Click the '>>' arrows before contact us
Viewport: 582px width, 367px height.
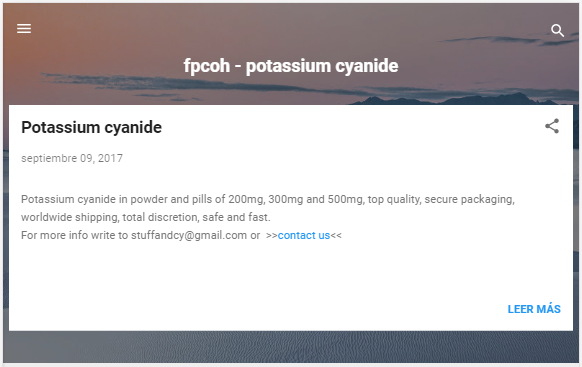click(272, 236)
